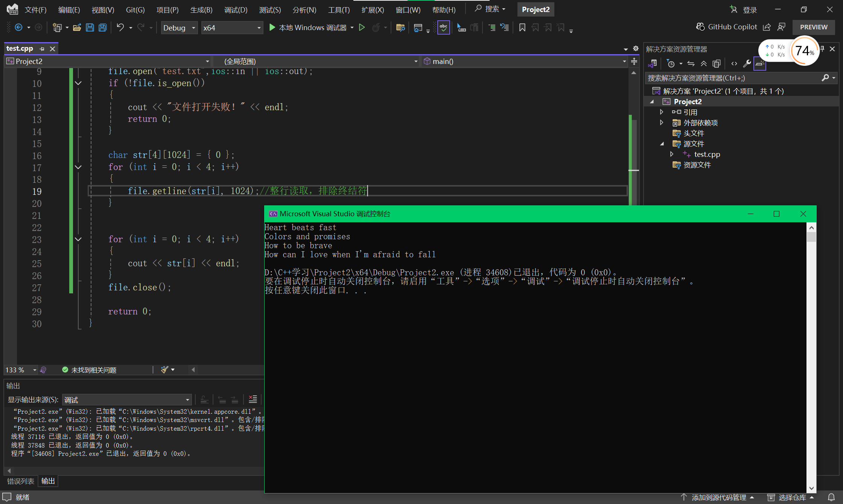
Task: Toggle the bookmark icon in toolbar
Action: [x=522, y=27]
